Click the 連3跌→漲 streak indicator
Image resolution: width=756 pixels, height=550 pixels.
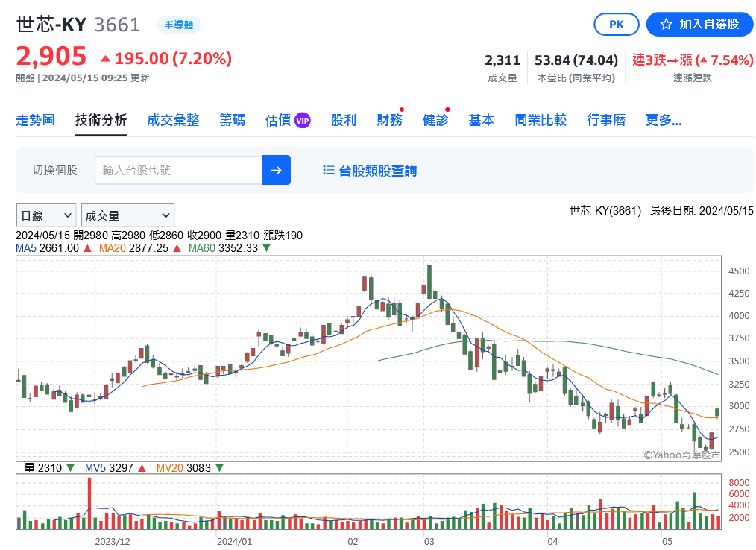pyautogui.click(x=693, y=60)
